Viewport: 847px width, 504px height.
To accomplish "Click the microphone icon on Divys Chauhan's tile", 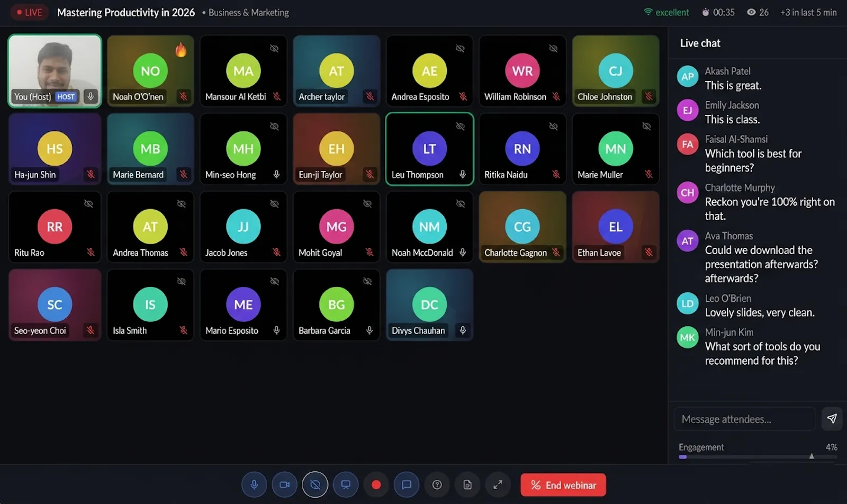I will 463,330.
